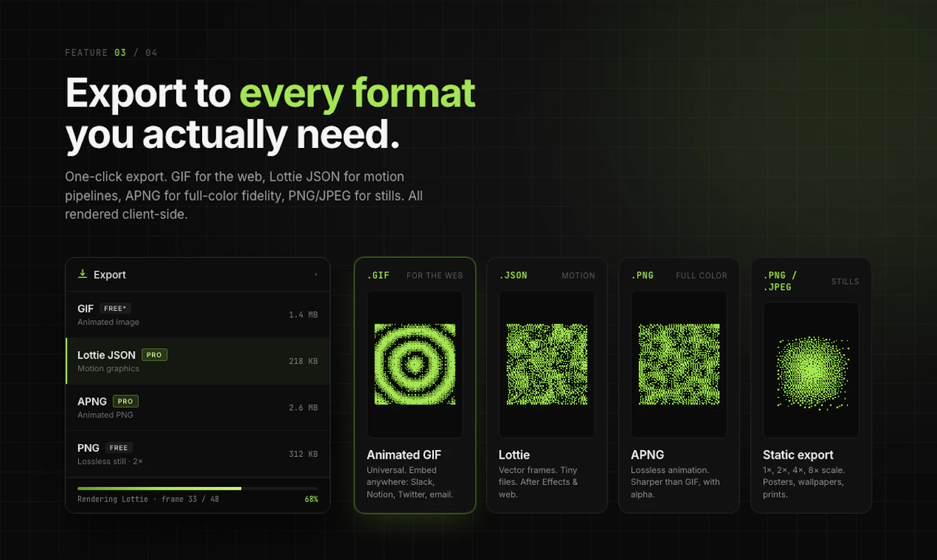Screen dimensions: 937x560
Task: Click the .PNG label on APNG card
Action: click(642, 275)
